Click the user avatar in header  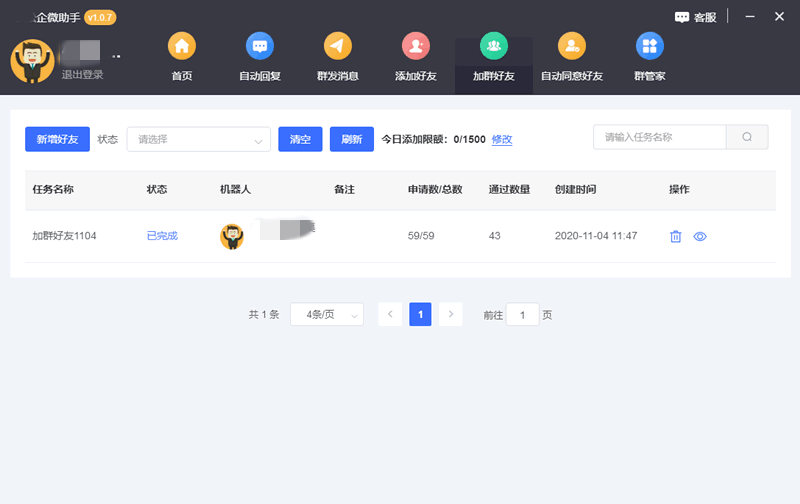coord(32,61)
